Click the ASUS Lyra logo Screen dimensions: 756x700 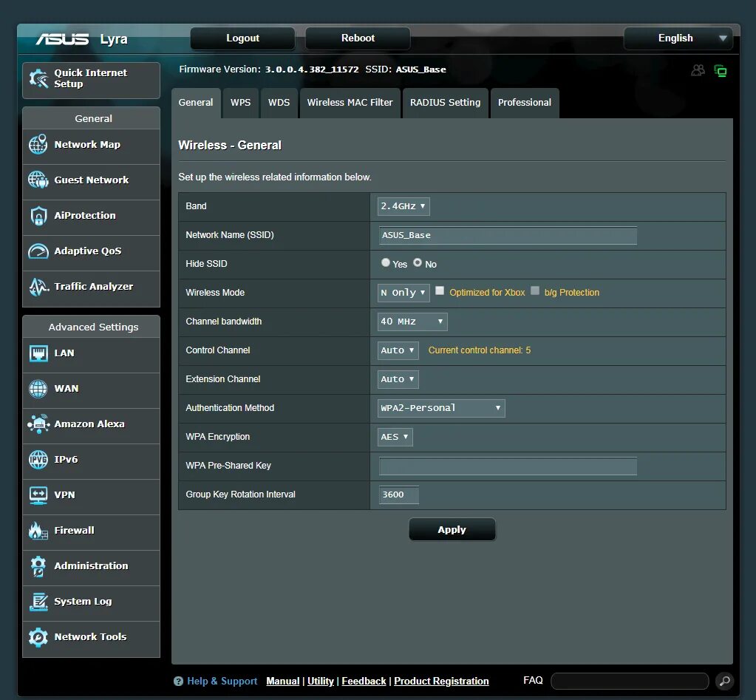point(82,39)
